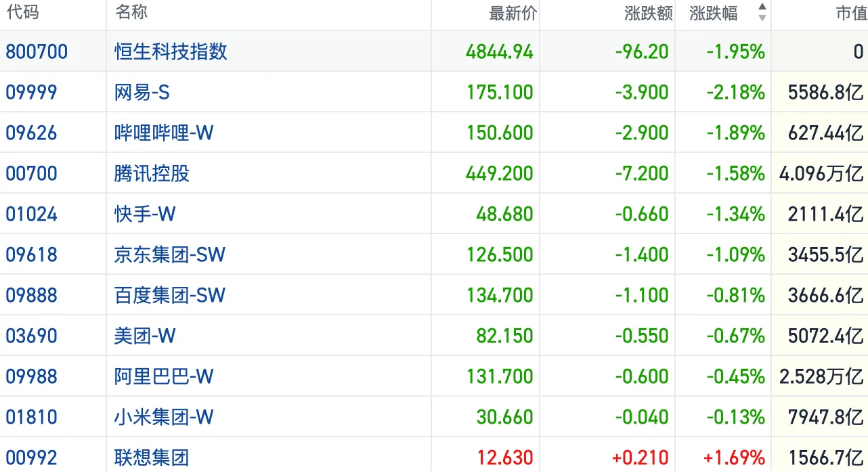Click the 市值 column header
Viewport: 868px width, 471px height.
tap(852, 13)
